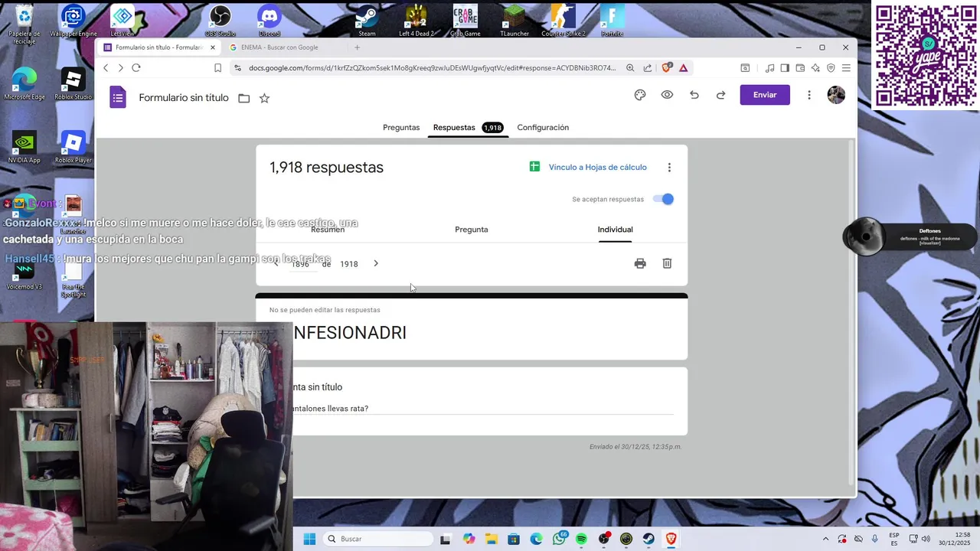Click the 1,918 respuestas heading
The height and width of the screenshot is (551, 980).
click(x=326, y=168)
